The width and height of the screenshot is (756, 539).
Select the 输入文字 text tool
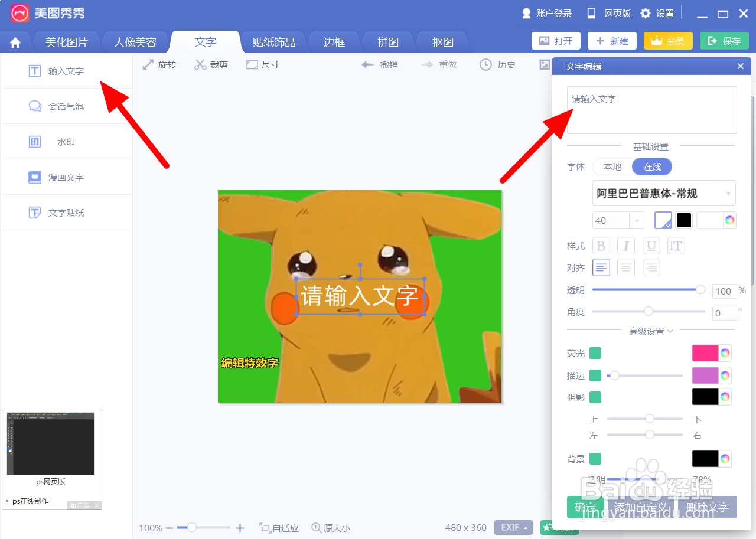coord(57,71)
